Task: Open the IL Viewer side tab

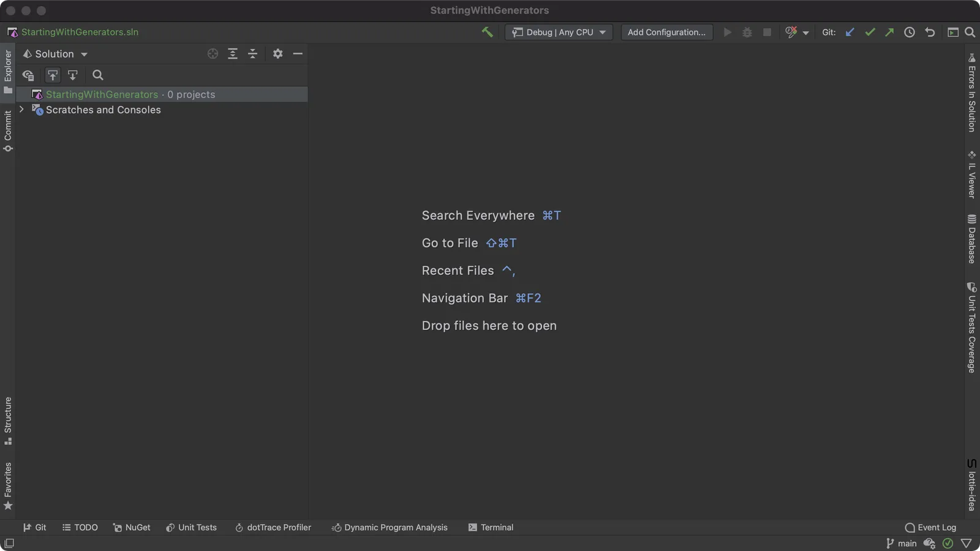Action: (971, 174)
